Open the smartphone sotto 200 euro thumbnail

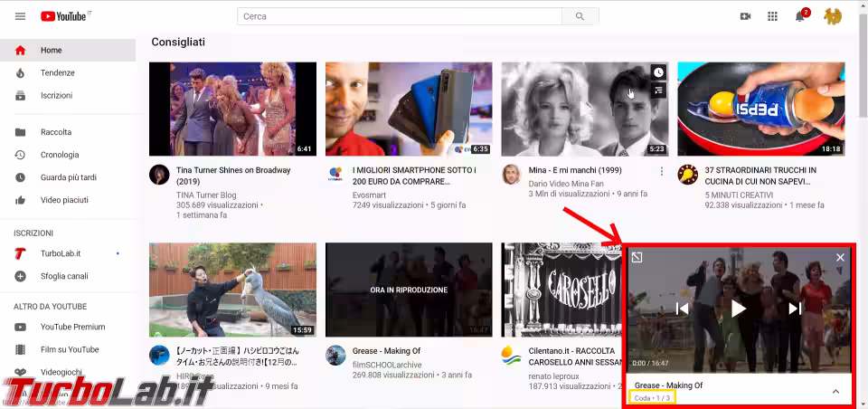(409, 109)
